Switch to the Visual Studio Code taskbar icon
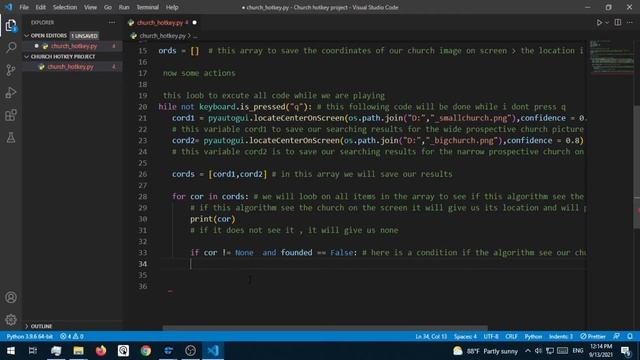Screen dimensions: 640x360 (x=213, y=351)
